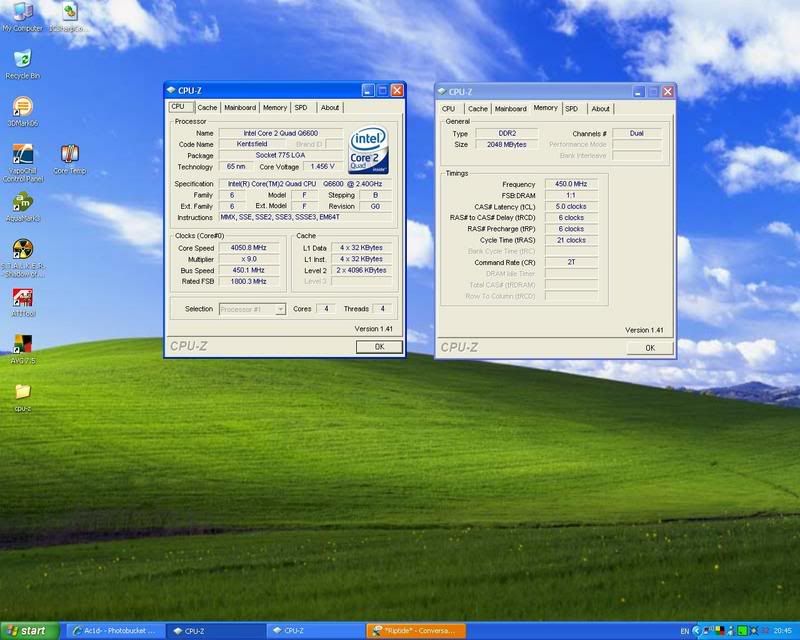This screenshot has width=800, height=640.
Task: Open SPD tab in left CPU-Z window
Action: pos(301,108)
